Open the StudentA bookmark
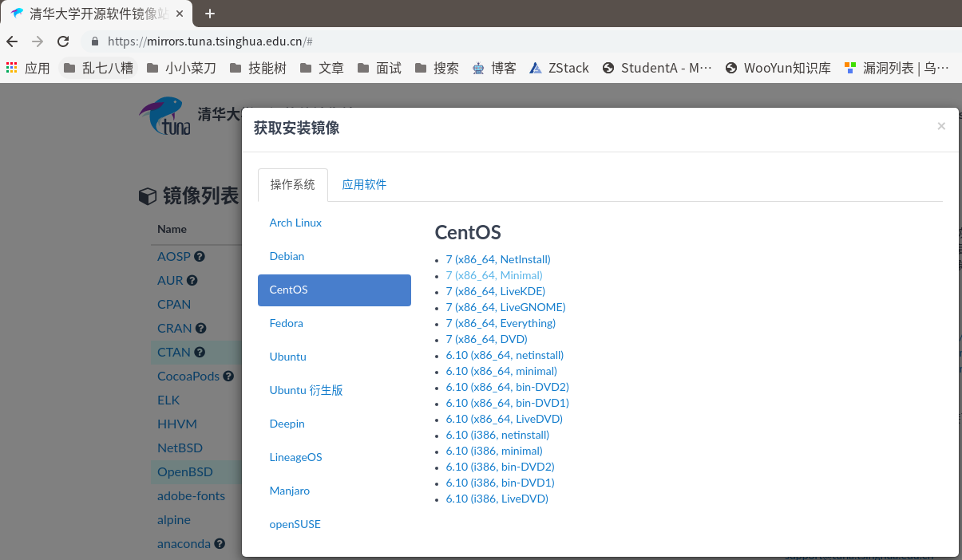Screen dimensions: 962x560 [657, 68]
